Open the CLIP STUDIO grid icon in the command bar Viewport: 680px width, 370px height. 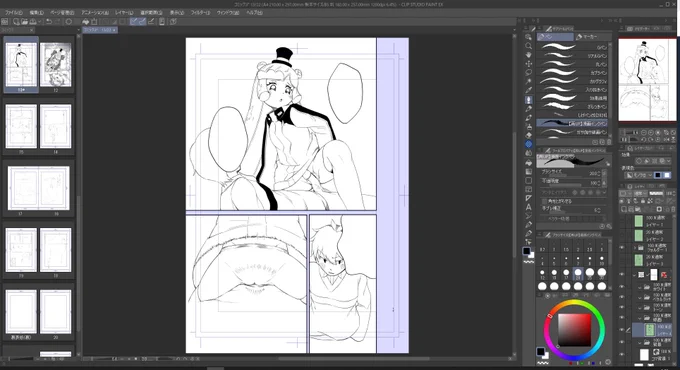5,21
